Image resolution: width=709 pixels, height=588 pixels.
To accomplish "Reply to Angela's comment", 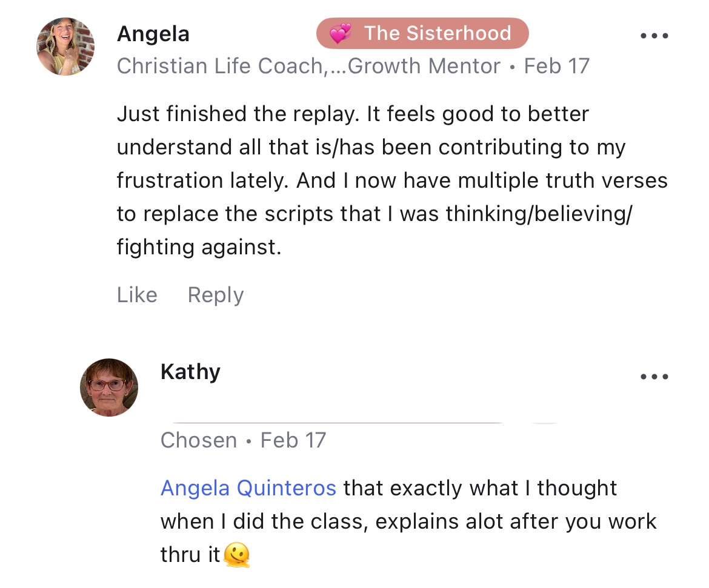I will click(216, 295).
